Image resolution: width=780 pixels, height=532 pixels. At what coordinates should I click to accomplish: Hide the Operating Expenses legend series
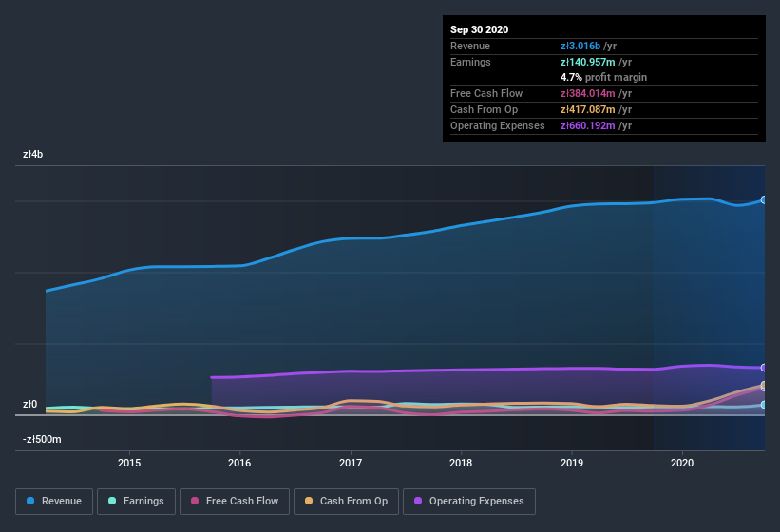[x=468, y=501]
